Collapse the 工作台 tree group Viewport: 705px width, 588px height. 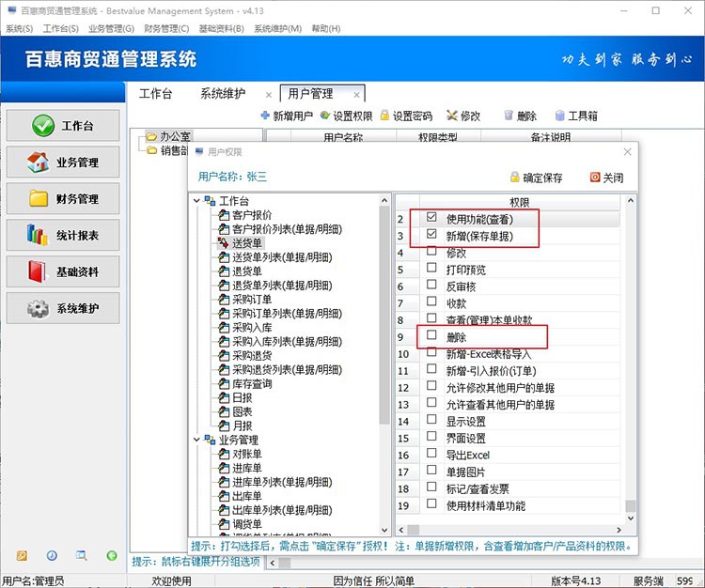click(x=196, y=201)
